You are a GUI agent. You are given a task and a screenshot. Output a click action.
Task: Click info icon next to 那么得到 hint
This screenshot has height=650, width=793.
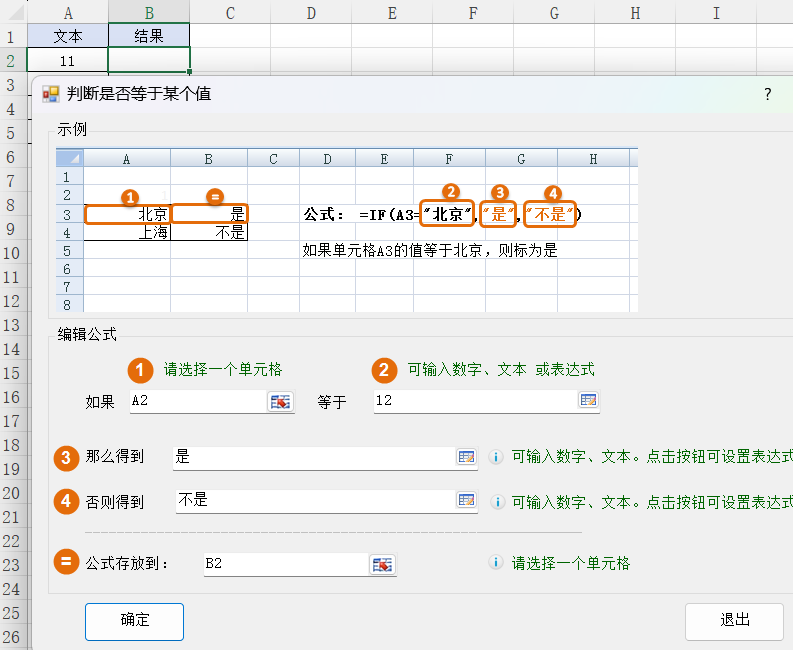point(495,457)
